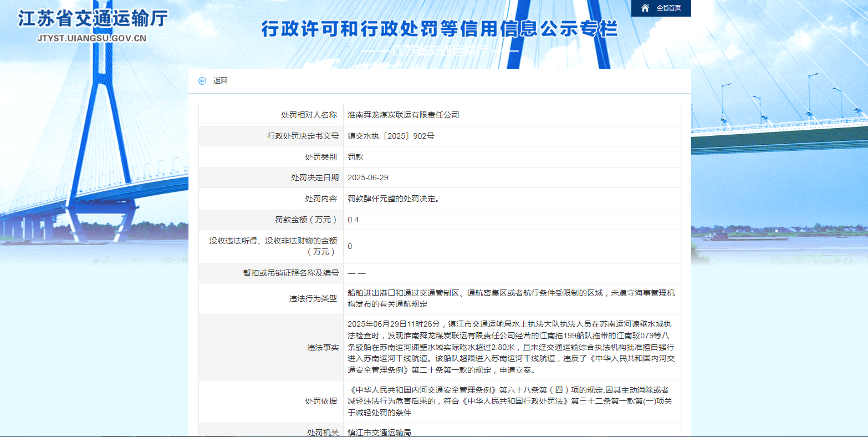Select the text 罚款肆仟元整的处罚决定。
Image resolution: width=868 pixels, height=437 pixels.
(x=394, y=199)
